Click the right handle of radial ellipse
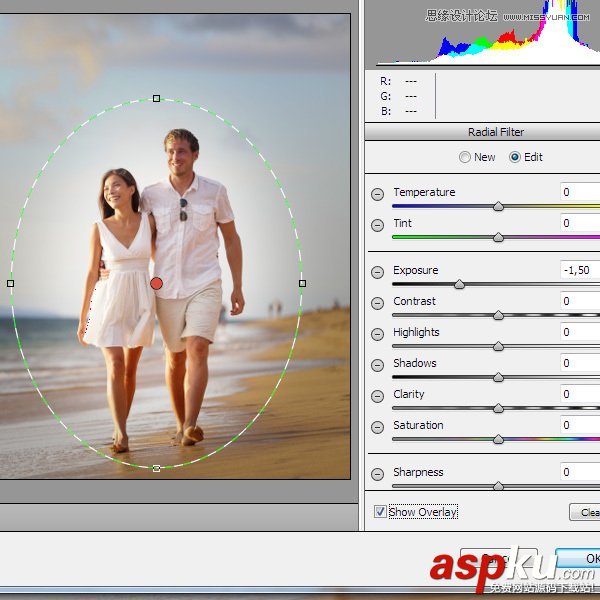The width and height of the screenshot is (600, 600). (x=302, y=283)
